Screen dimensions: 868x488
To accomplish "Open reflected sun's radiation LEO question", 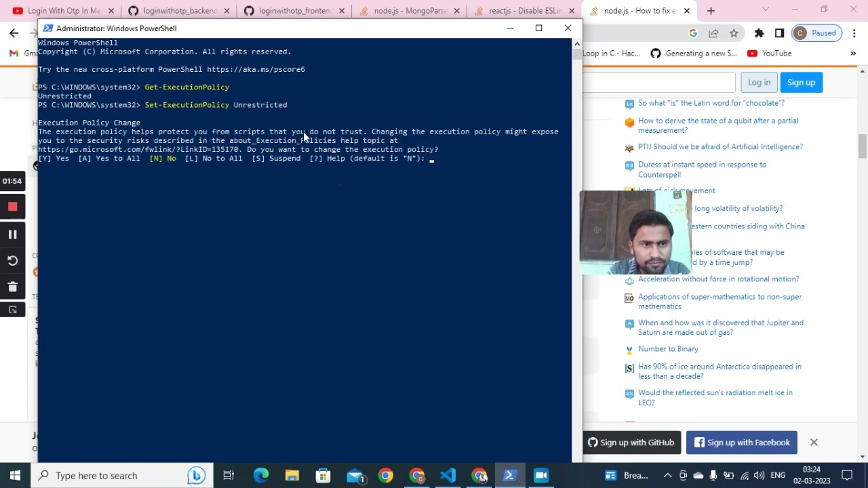I will pos(715,398).
